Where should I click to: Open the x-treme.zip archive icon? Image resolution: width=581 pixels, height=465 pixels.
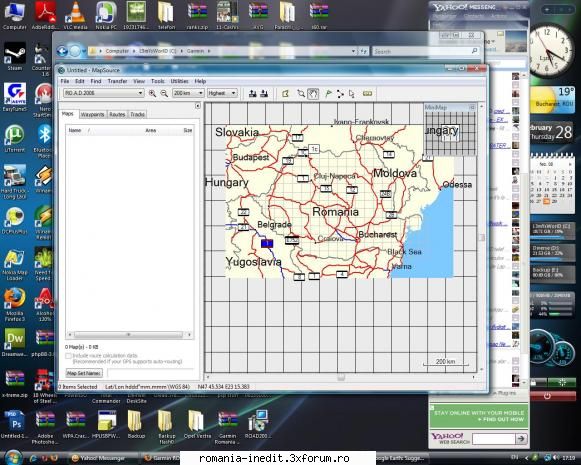(x=14, y=383)
